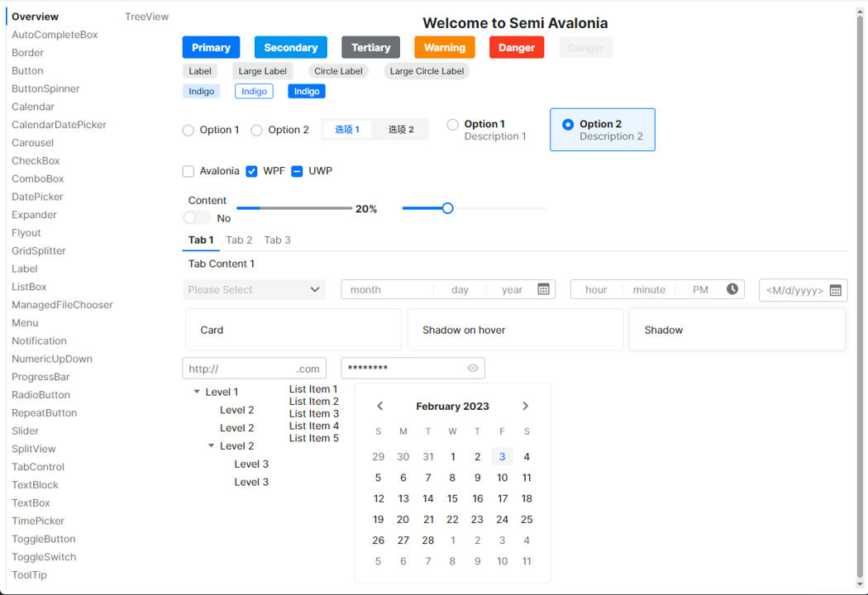
Task: Collapse the Level 1 tree node
Action: pyautogui.click(x=197, y=392)
